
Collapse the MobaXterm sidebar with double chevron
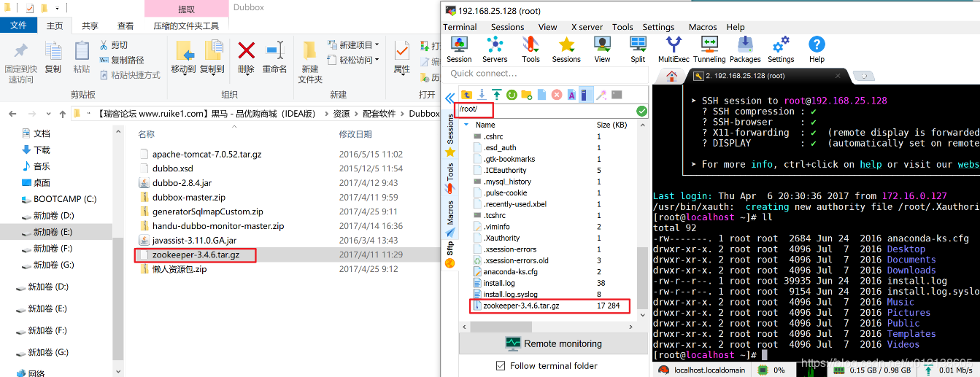[x=450, y=98]
